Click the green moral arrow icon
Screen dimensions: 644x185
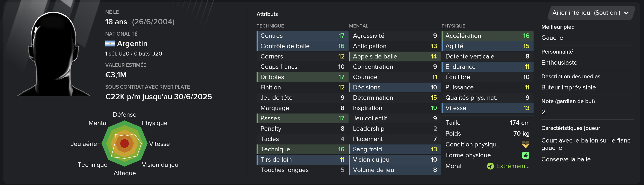(491, 166)
